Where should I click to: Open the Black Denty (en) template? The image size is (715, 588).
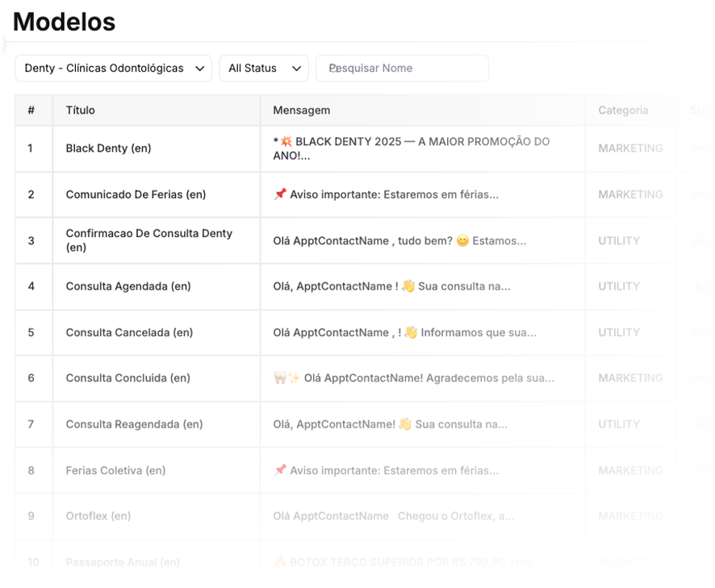pos(109,148)
